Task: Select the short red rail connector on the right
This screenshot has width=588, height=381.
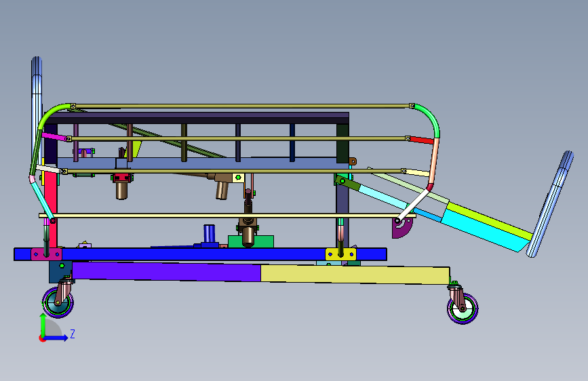Action: [x=421, y=140]
